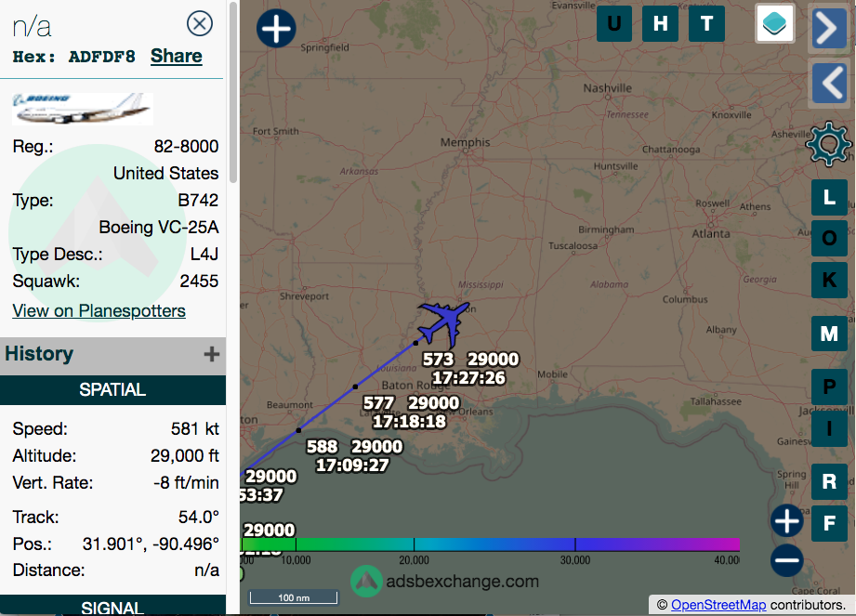
Task: Toggle the K button on map
Action: [829, 280]
